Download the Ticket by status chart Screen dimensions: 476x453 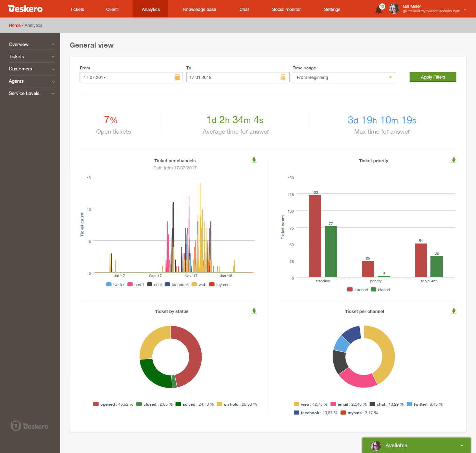254,312
